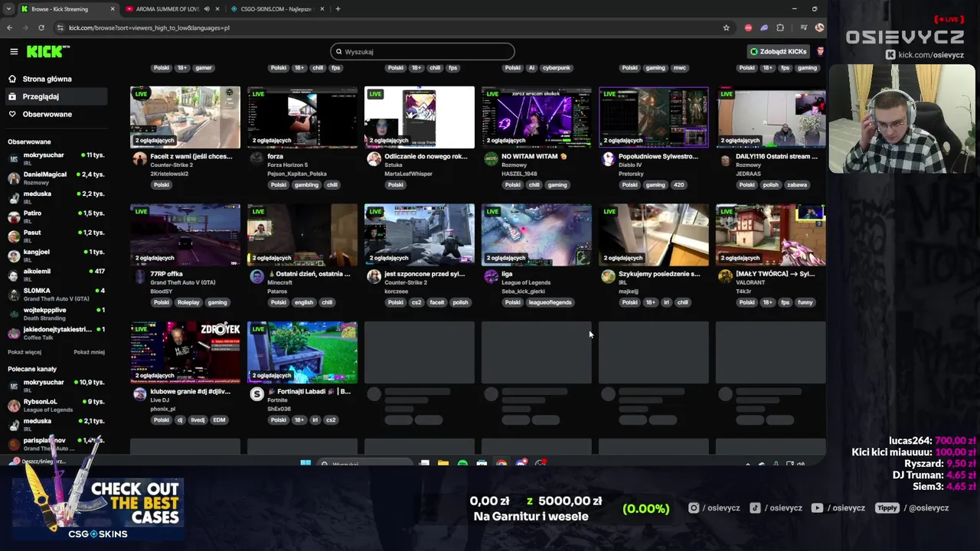The width and height of the screenshot is (980, 551).
Task: Expand the tab search dropdown arrow
Action: point(8,9)
